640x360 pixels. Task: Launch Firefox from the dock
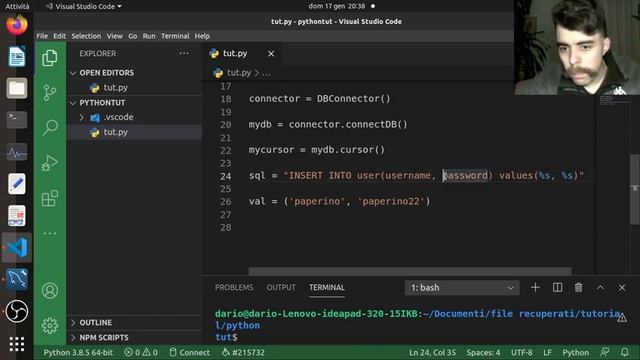pyautogui.click(x=17, y=25)
